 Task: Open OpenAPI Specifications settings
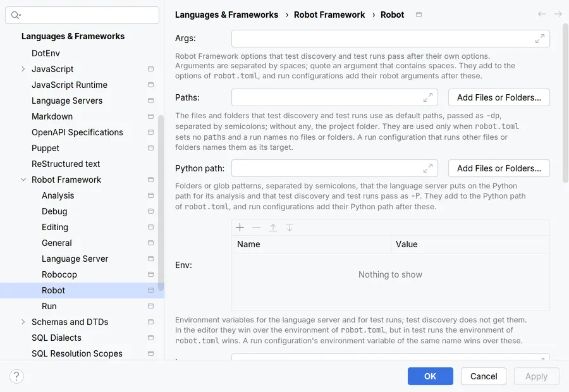pyautogui.click(x=77, y=132)
